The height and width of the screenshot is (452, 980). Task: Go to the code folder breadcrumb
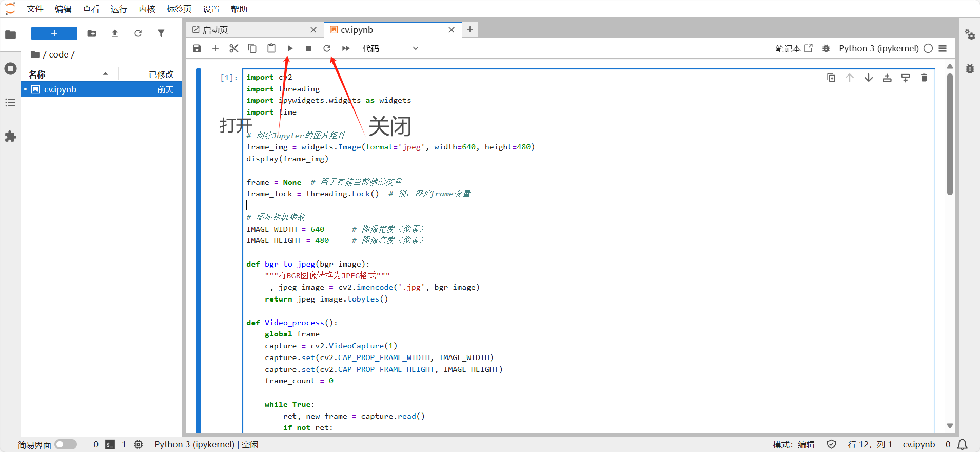[58, 54]
